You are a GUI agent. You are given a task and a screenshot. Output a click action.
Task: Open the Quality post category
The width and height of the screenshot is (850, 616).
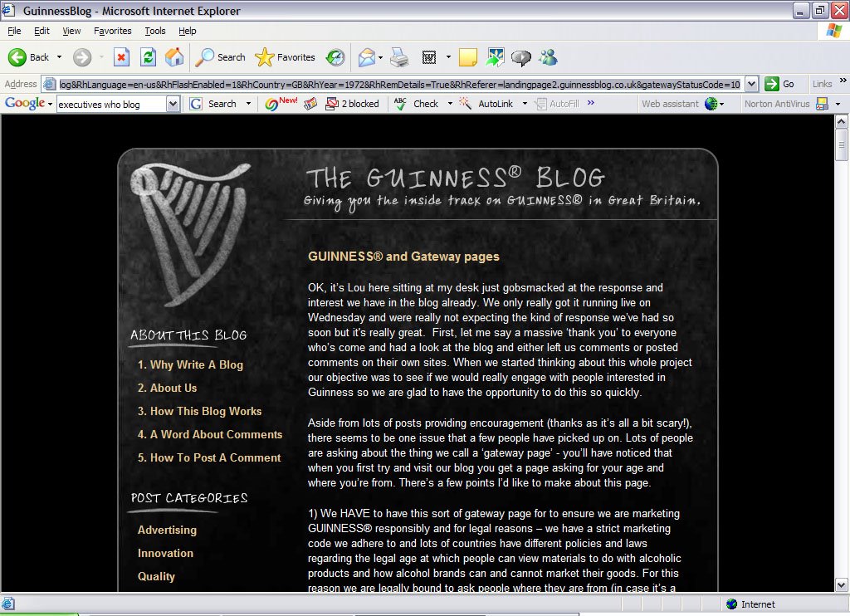click(156, 576)
